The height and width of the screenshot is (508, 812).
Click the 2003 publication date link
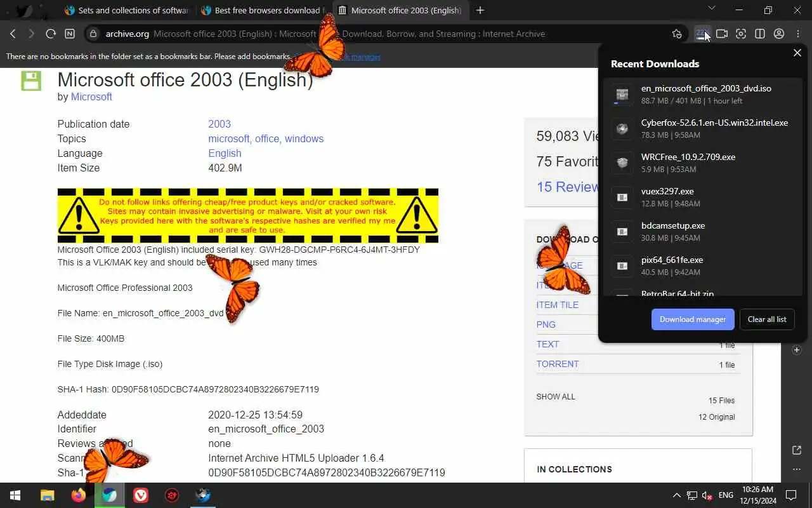tap(219, 124)
